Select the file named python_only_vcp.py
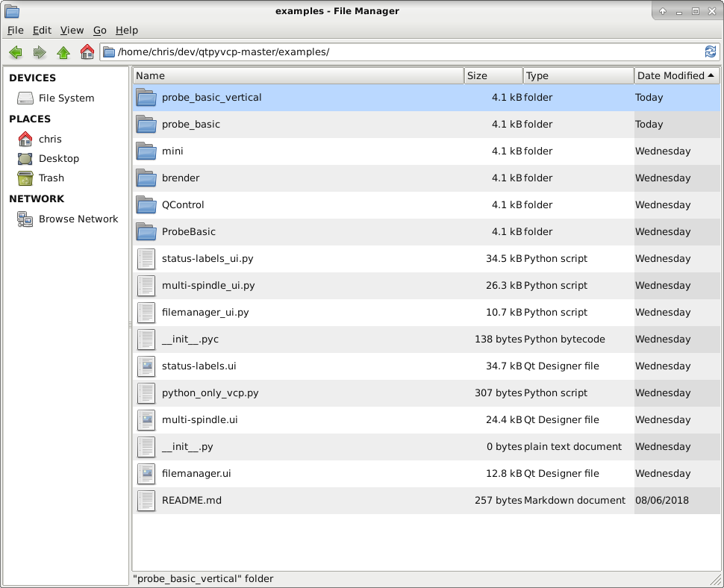This screenshot has width=724, height=588. tap(210, 392)
